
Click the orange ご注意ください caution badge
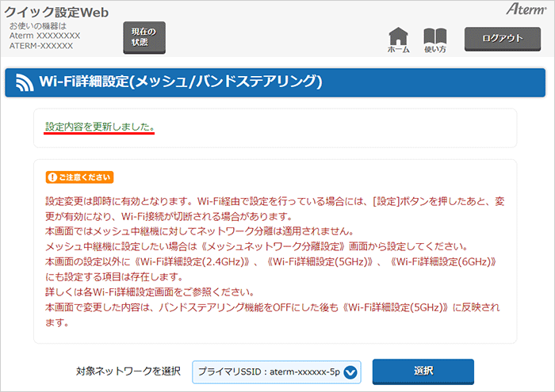tap(78, 177)
